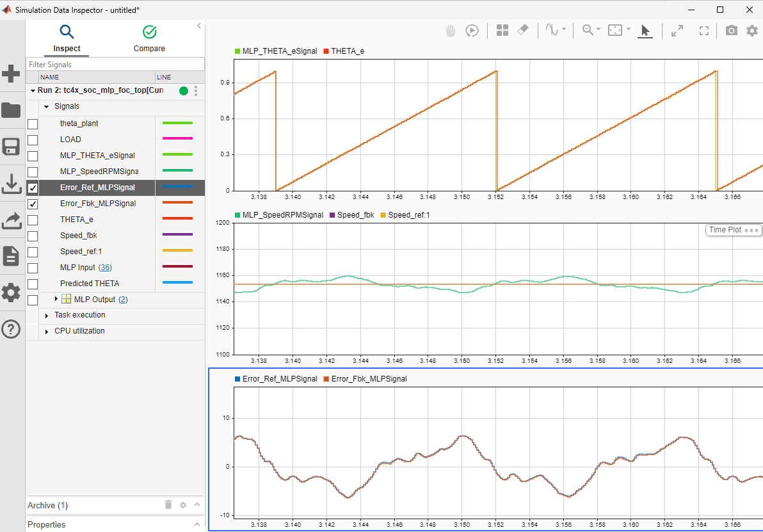Image resolution: width=763 pixels, height=532 pixels.
Task: Open the MLP Input (36) link
Action: (x=106, y=268)
